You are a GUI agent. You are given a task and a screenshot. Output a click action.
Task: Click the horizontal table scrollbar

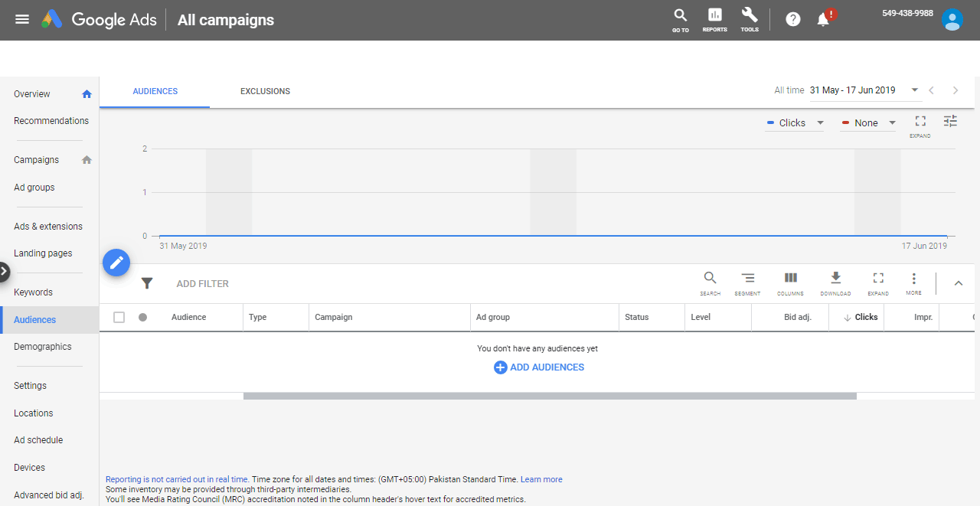click(x=549, y=396)
